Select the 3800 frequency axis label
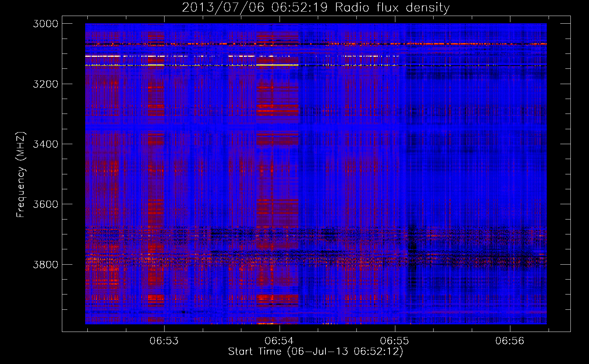The width and height of the screenshot is (589, 364). point(46,264)
